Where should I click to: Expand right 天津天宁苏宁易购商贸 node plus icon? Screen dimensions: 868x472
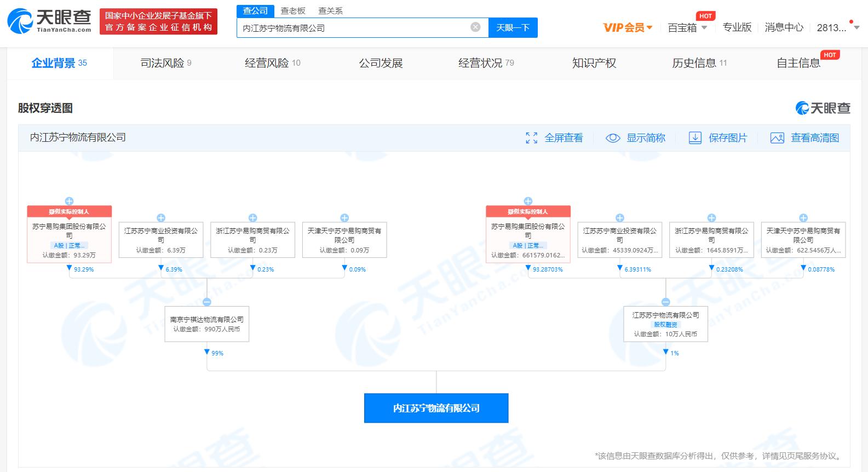tap(803, 218)
